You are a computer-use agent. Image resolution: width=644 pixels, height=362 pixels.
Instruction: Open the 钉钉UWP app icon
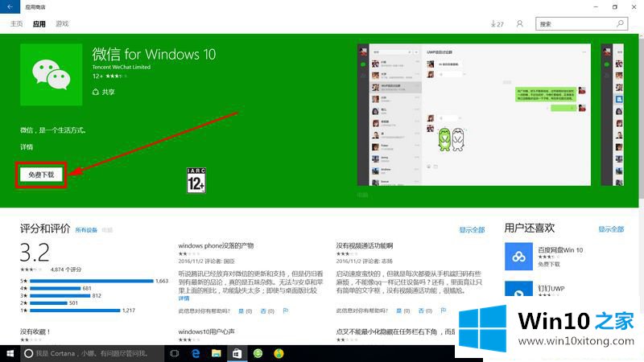coord(518,289)
